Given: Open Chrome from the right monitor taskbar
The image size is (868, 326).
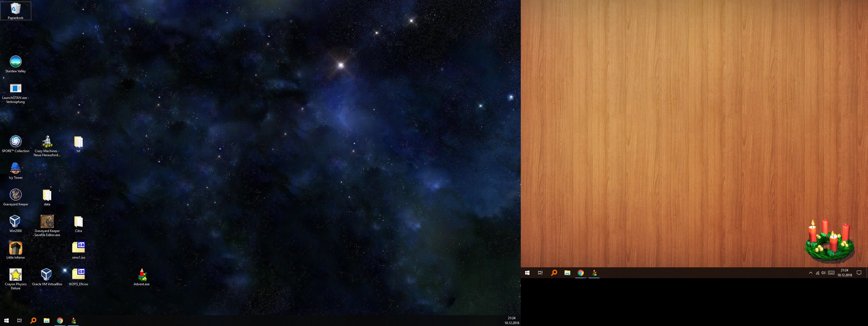Looking at the screenshot, I should point(580,273).
